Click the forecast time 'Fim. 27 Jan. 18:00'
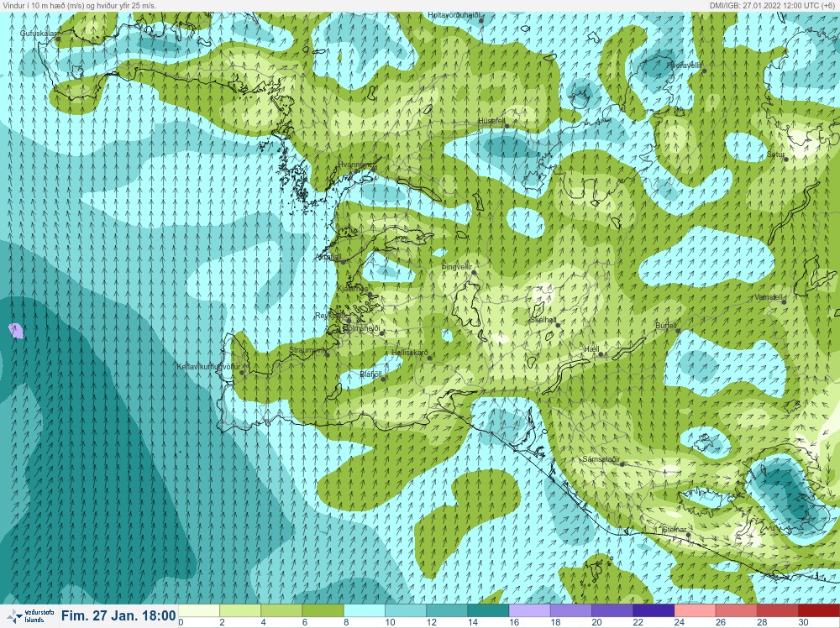 pos(118,615)
